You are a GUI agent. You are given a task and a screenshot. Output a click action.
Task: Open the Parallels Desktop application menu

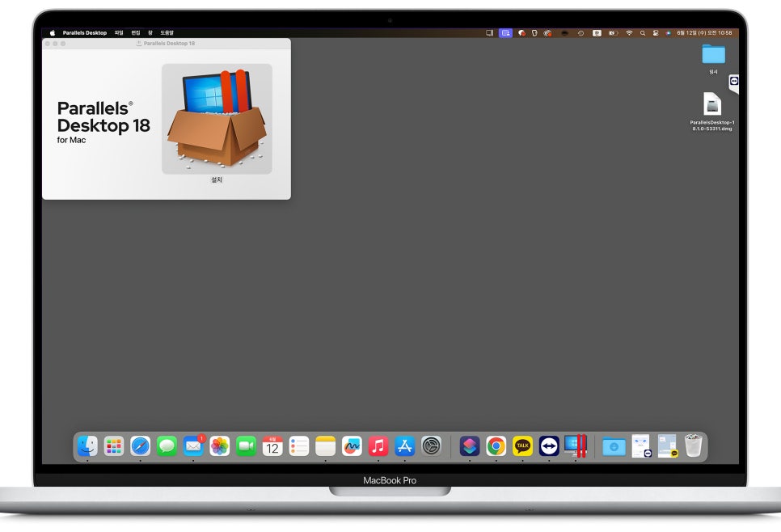(85, 33)
